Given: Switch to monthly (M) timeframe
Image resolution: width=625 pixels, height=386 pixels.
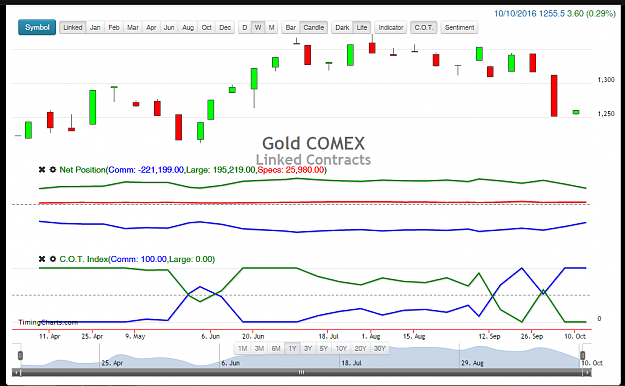Looking at the screenshot, I should [x=271, y=28].
